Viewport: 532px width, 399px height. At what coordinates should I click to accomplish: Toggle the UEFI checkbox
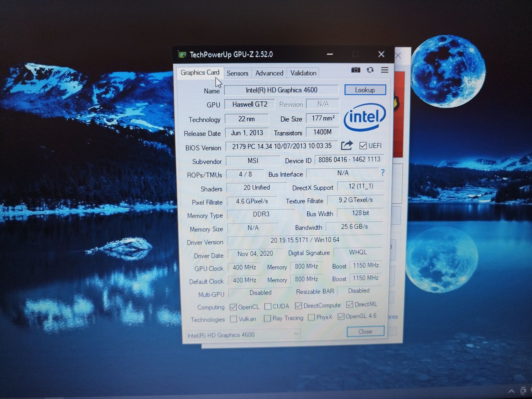pos(363,146)
